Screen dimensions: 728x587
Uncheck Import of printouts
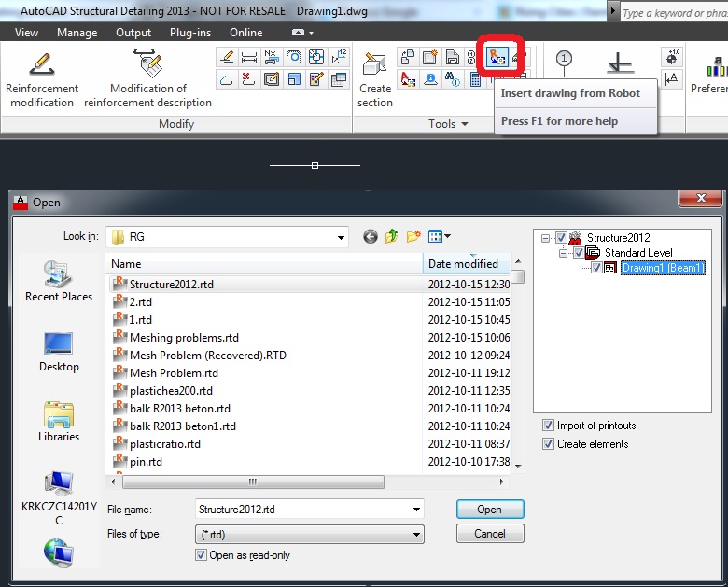(548, 426)
